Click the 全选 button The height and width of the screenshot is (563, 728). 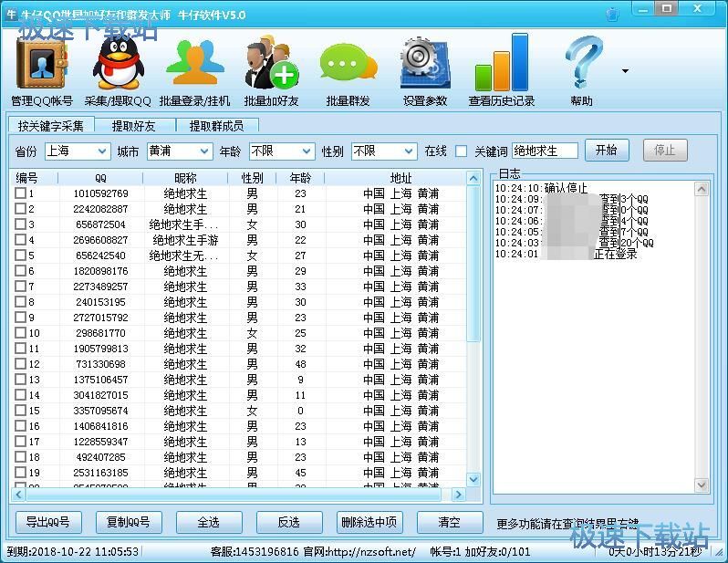click(x=209, y=523)
